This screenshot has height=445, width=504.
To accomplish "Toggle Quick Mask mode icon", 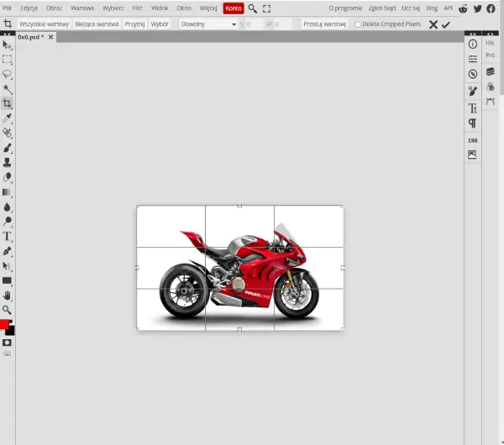I will (x=7, y=343).
